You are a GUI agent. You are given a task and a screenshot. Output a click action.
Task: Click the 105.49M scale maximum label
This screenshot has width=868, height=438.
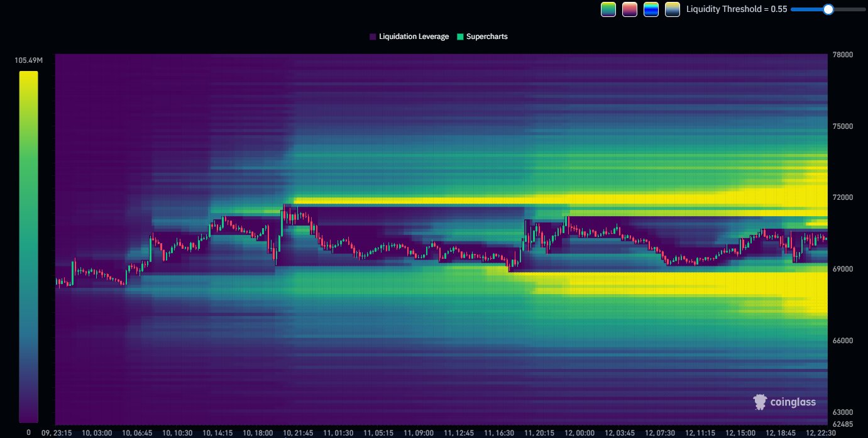[x=28, y=60]
